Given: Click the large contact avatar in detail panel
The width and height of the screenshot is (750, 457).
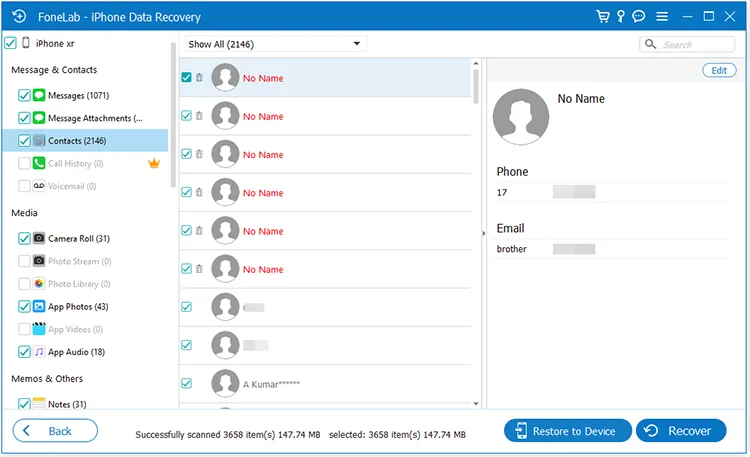Looking at the screenshot, I should pyautogui.click(x=521, y=117).
